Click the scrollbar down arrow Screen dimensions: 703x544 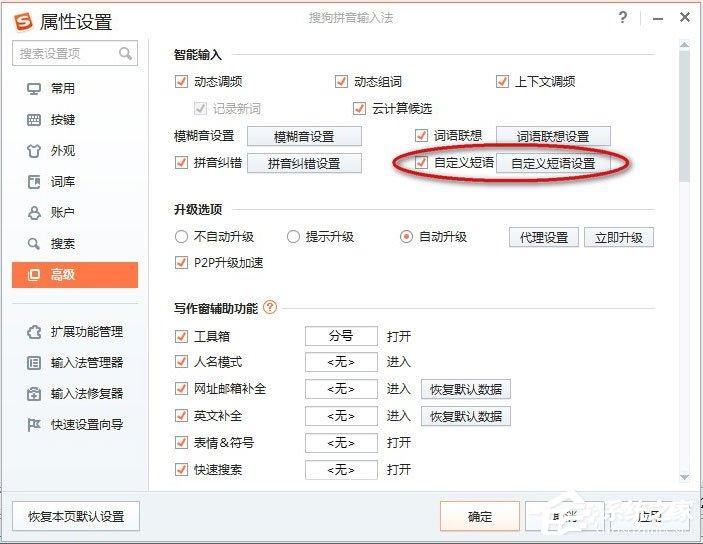tap(685, 477)
